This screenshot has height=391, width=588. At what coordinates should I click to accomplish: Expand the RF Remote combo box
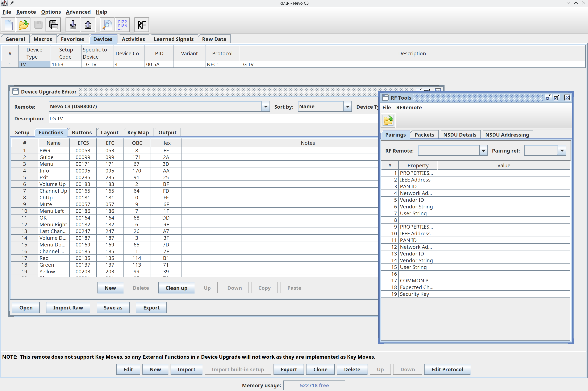[x=483, y=151]
